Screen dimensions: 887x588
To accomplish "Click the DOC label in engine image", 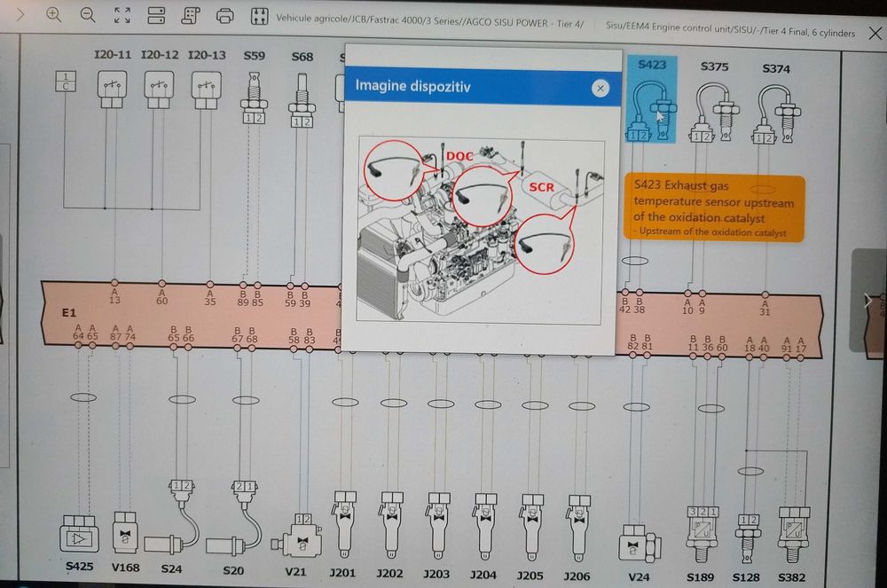I will click(x=459, y=157).
